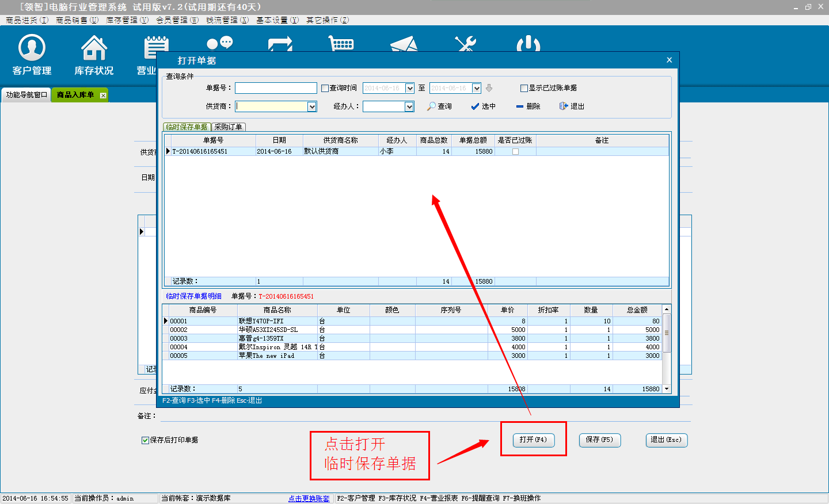This screenshot has width=829, height=504.
Task: Check 显示已过账单据 option
Action: click(x=524, y=88)
